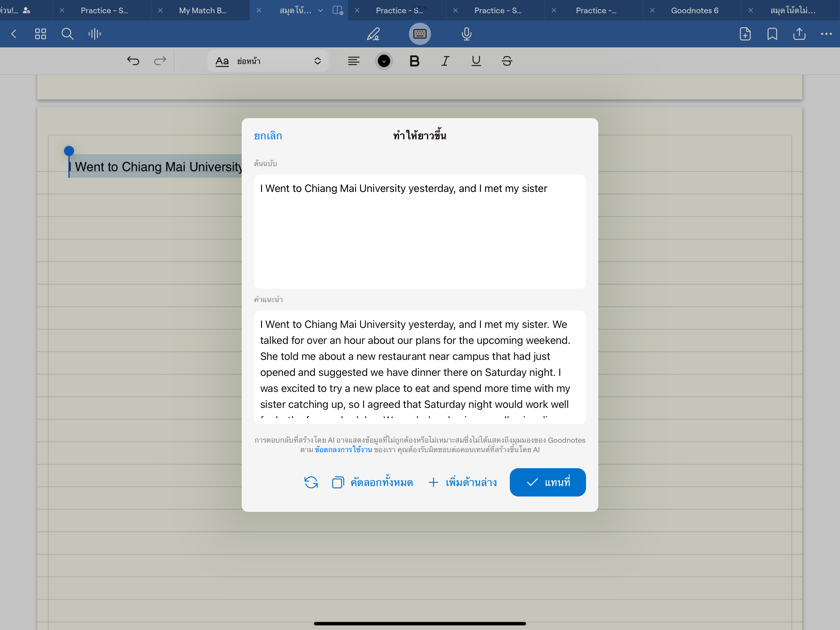Bookmark the current page
Screen dimensions: 840x630
coord(772,34)
